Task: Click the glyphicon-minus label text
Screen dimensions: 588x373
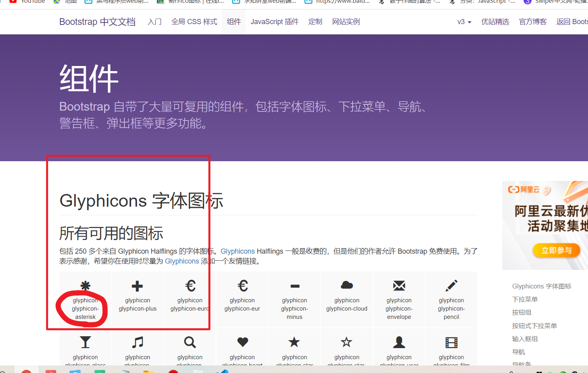Action: (295, 313)
